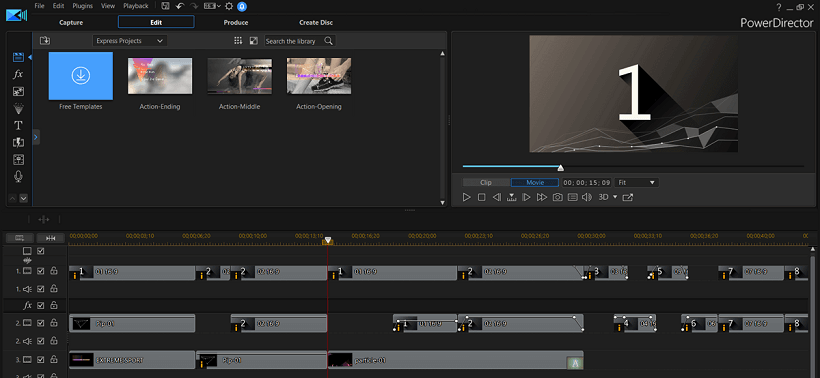820x378 pixels.
Task: Click rooms list up arrow
Action: [x=13, y=198]
